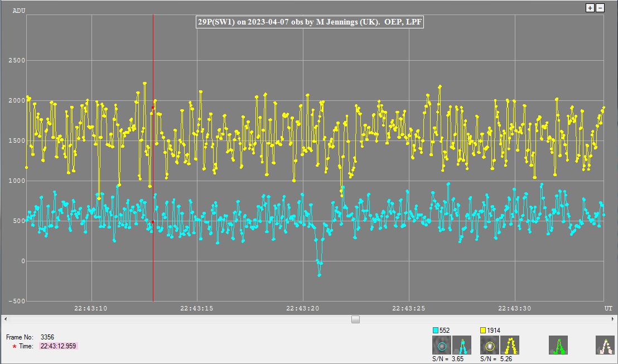
Task: Click the yellow PSF profile icon
Action: click(x=510, y=345)
